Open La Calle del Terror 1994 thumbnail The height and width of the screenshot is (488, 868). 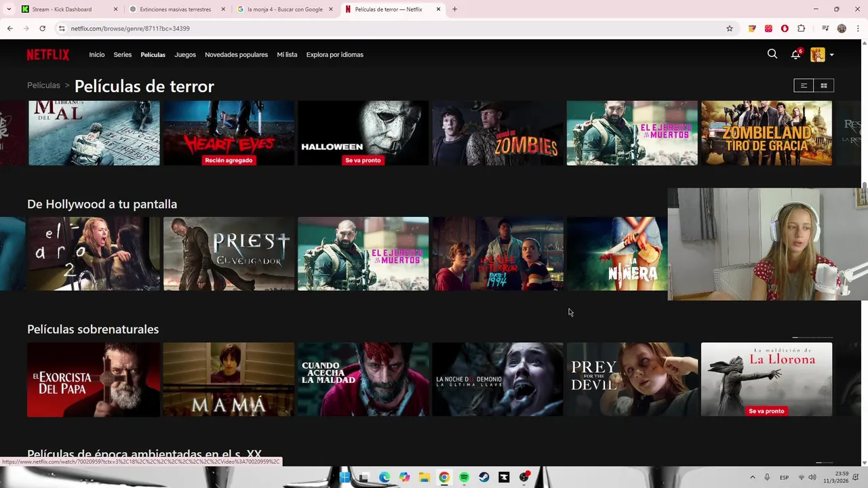[x=498, y=253]
